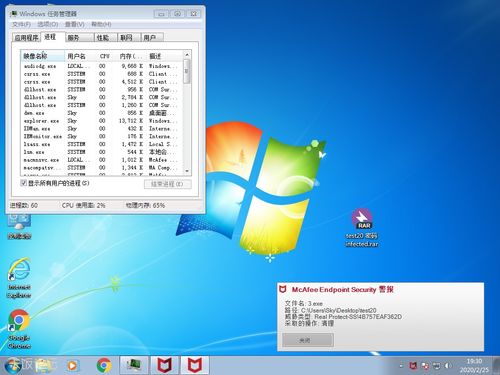Select the csrss.exe row using 688 K
500x375 pixels.
102,74
